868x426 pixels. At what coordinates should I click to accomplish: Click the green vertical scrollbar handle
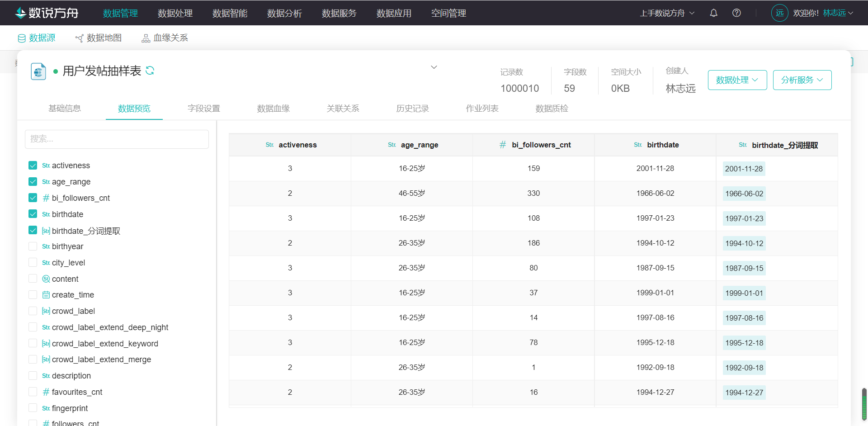pyautogui.click(x=864, y=404)
